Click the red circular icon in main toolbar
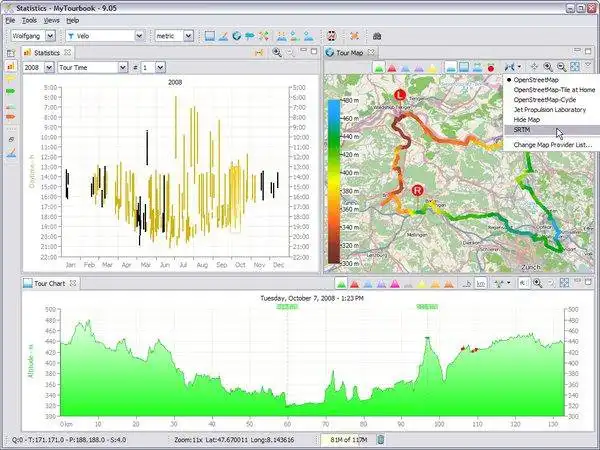Screen dimensions: 600x450 [x=332, y=36]
